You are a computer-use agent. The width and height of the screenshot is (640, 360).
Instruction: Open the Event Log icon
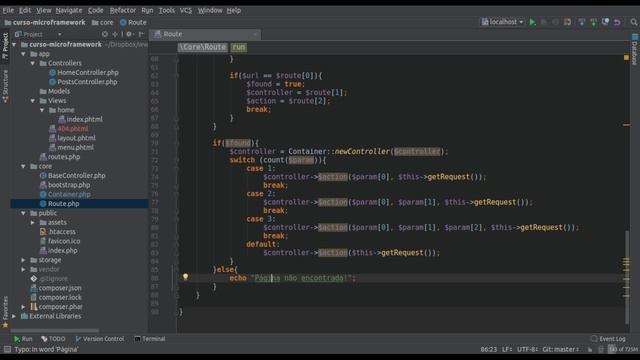[x=594, y=339]
